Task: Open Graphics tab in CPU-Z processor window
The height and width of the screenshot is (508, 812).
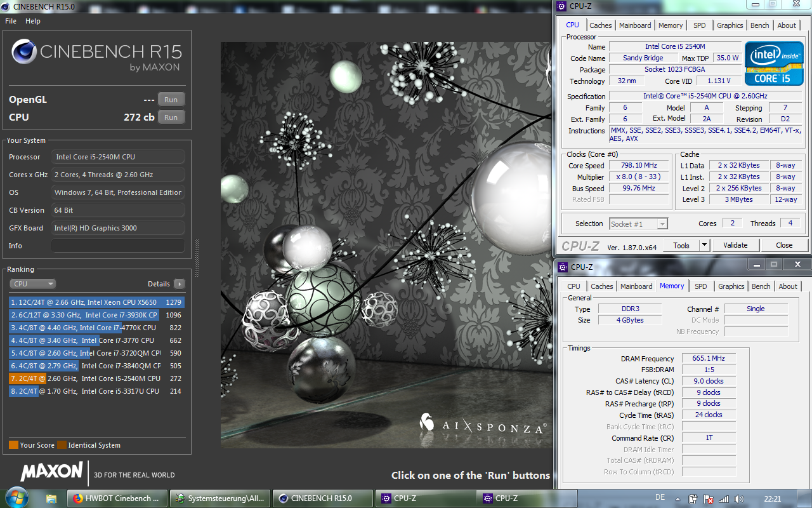Action: coord(730,25)
